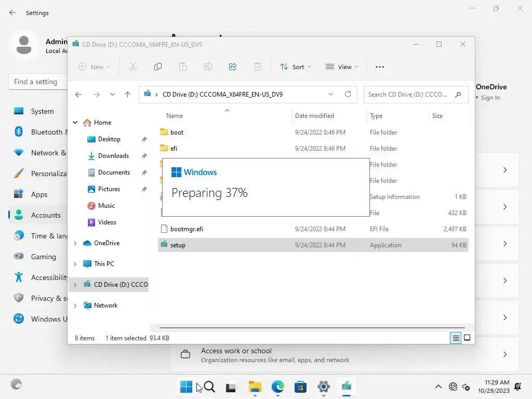Select Videos in navigation pane
532x399 pixels.
coord(107,222)
